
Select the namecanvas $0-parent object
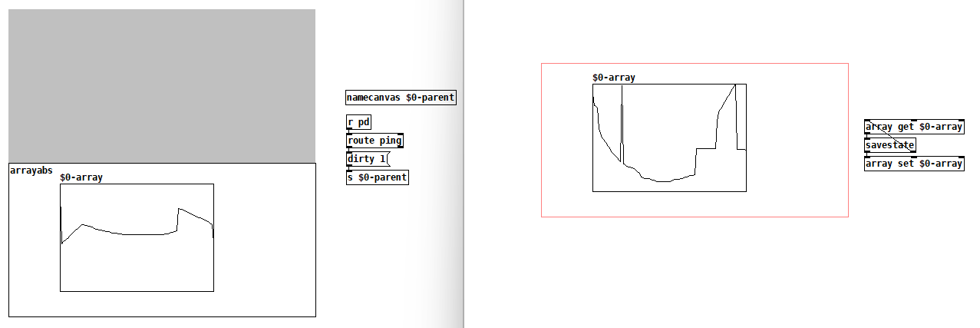(x=400, y=98)
